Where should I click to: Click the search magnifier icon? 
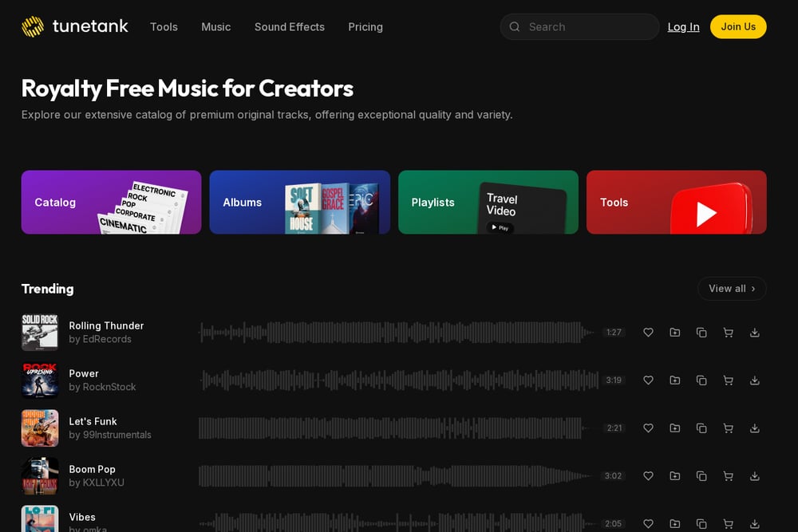coord(515,27)
